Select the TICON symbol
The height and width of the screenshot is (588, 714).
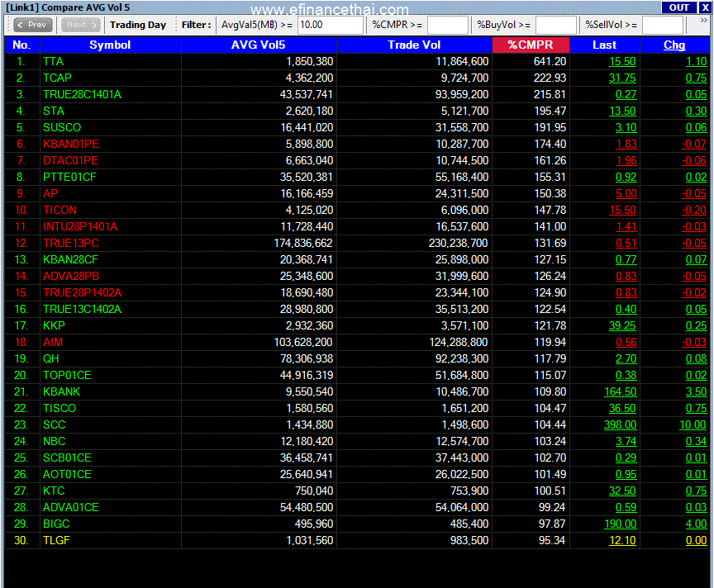point(60,211)
